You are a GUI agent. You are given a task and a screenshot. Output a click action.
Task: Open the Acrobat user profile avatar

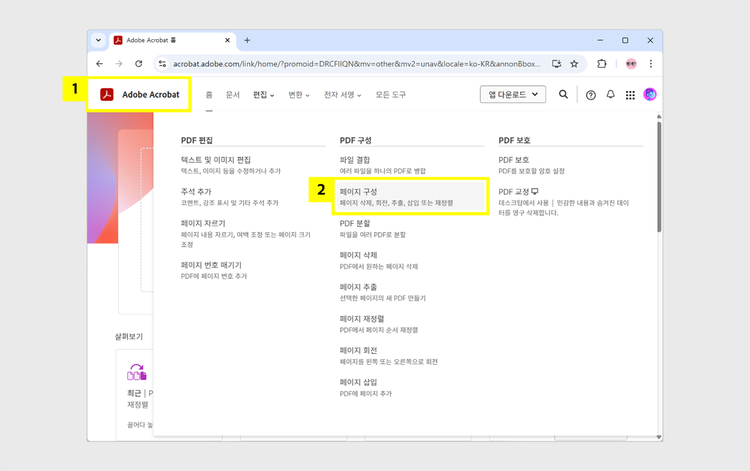[650, 95]
